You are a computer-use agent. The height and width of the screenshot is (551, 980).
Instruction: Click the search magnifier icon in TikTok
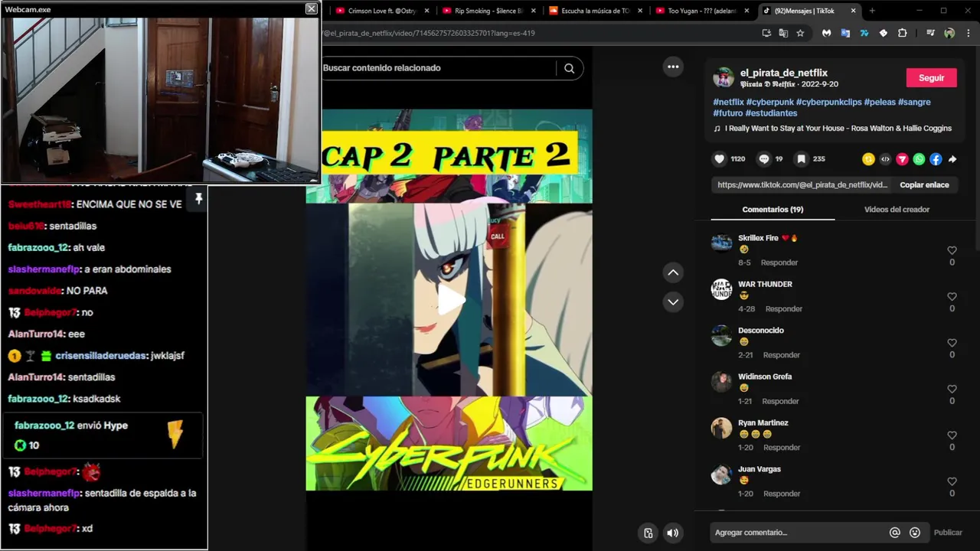pyautogui.click(x=569, y=68)
